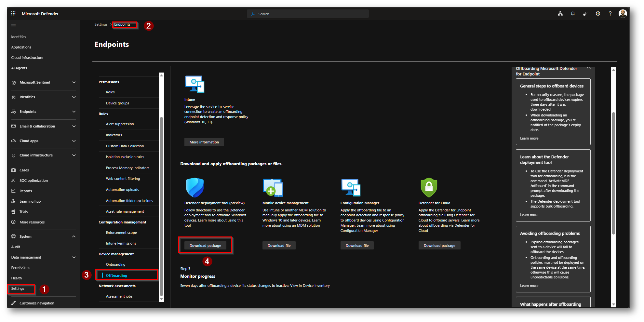Click the Trials gift icon
Image resolution: width=644 pixels, height=322 pixels.
(x=14, y=212)
